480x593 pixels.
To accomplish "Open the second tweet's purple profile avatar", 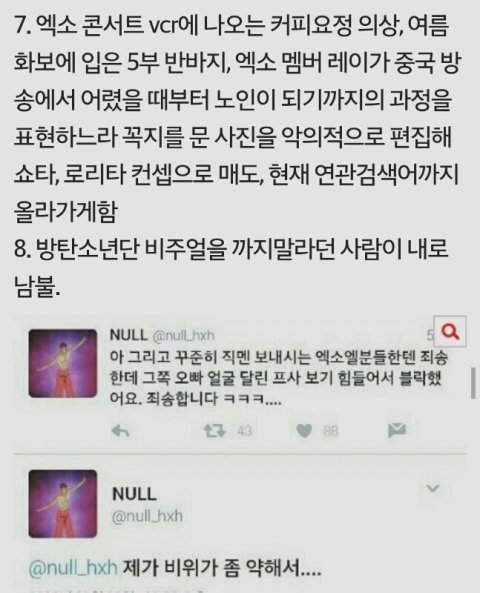I will pos(63,504).
